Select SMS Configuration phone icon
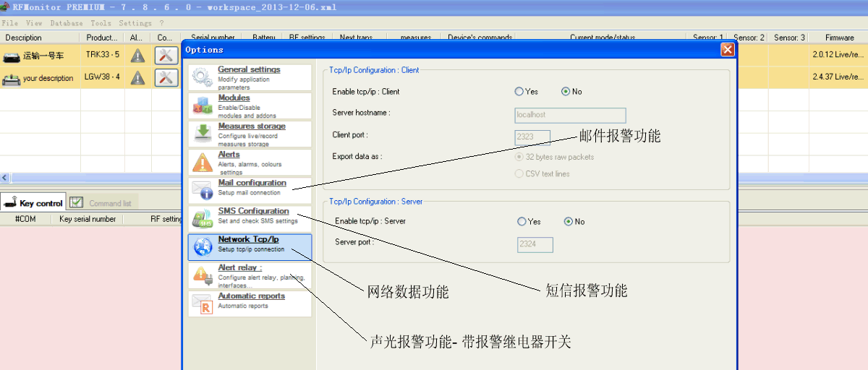This screenshot has width=868, height=370. 201,218
